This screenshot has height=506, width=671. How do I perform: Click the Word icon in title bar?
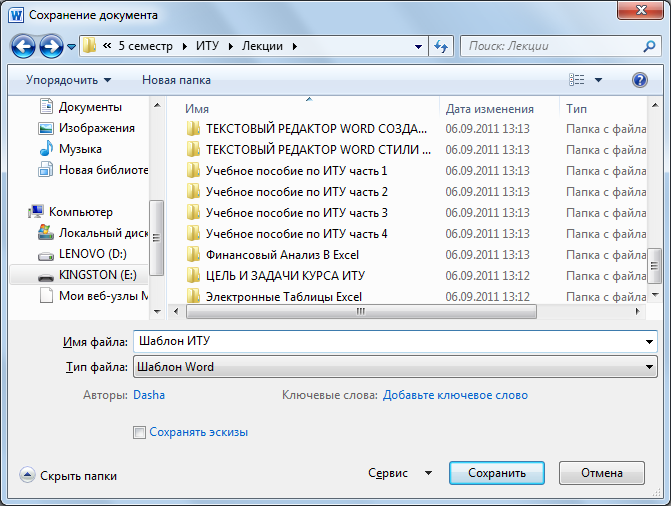tap(16, 15)
